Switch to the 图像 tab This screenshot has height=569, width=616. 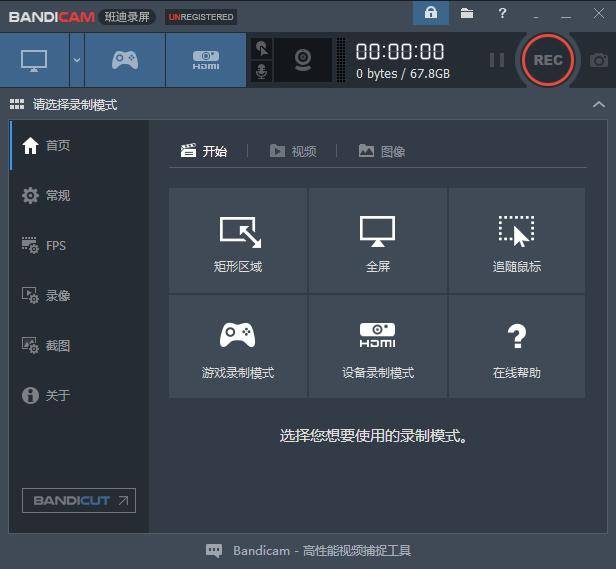[382, 151]
